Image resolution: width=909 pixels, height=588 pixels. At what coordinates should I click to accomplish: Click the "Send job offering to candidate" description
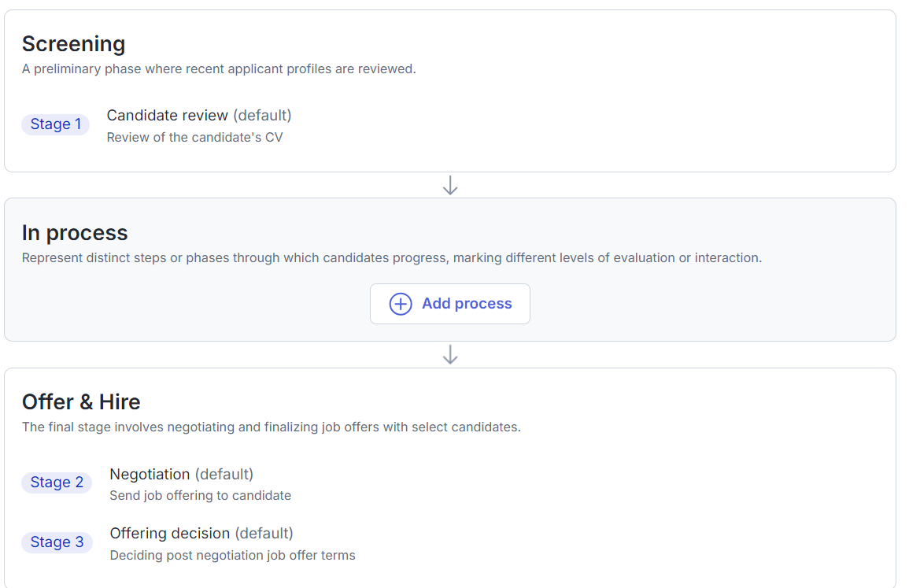[x=200, y=496]
